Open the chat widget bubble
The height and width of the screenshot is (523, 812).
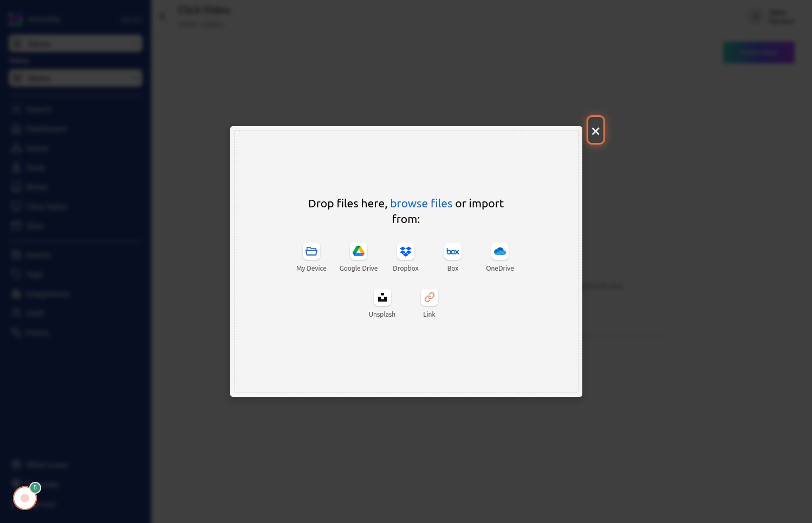coord(25,498)
